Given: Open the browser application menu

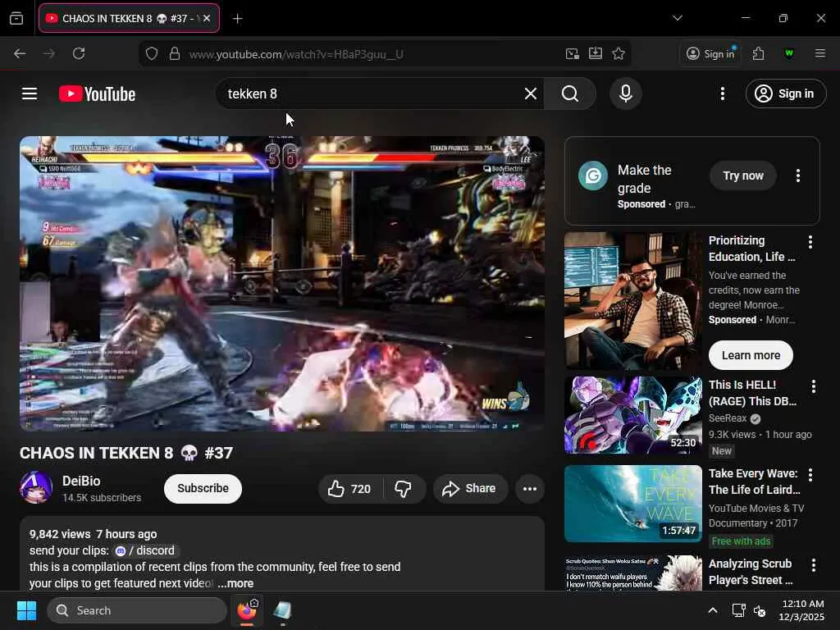Looking at the screenshot, I should pyautogui.click(x=819, y=53).
